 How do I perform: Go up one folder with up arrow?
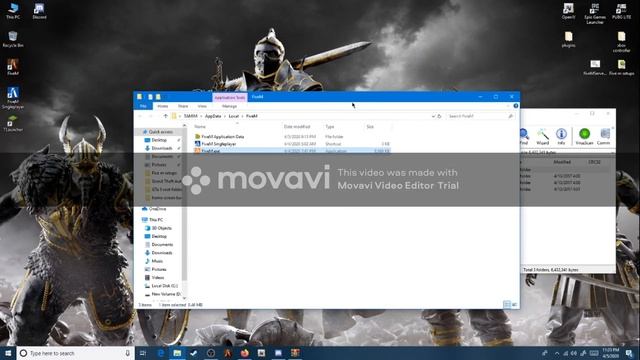165,116
